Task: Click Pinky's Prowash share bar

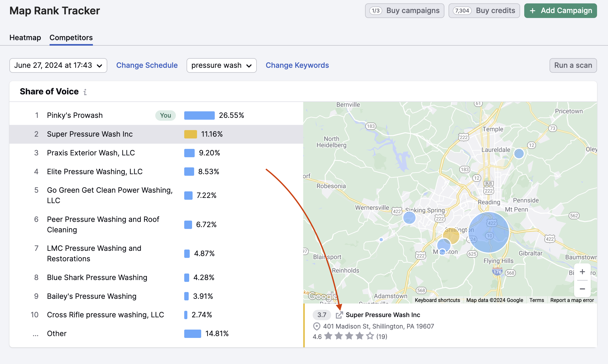Action: 199,116
